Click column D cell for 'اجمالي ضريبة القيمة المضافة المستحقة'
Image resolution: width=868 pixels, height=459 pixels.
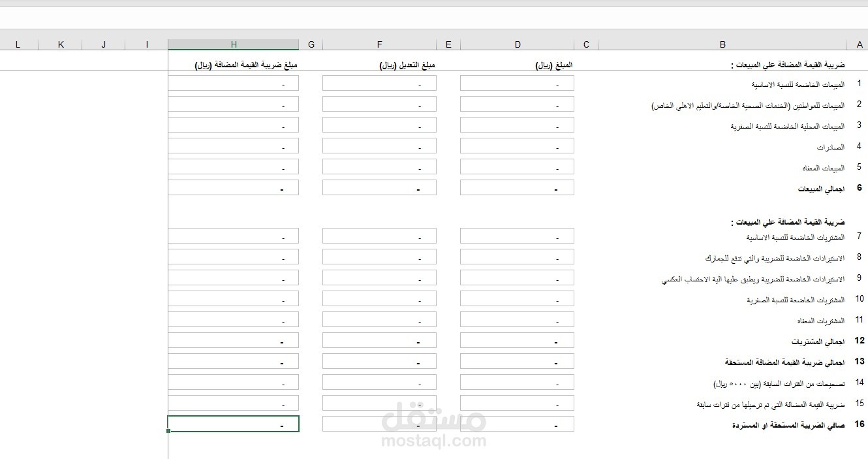pyautogui.click(x=518, y=361)
